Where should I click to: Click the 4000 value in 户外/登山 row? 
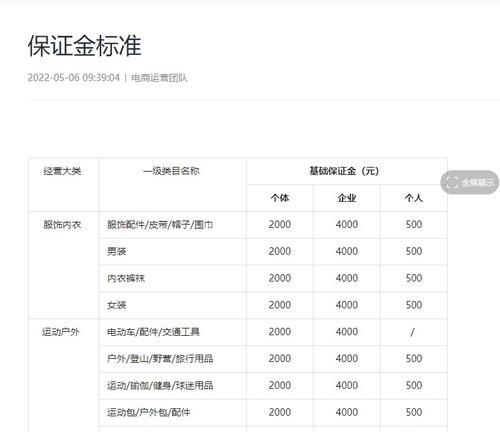coord(347,359)
